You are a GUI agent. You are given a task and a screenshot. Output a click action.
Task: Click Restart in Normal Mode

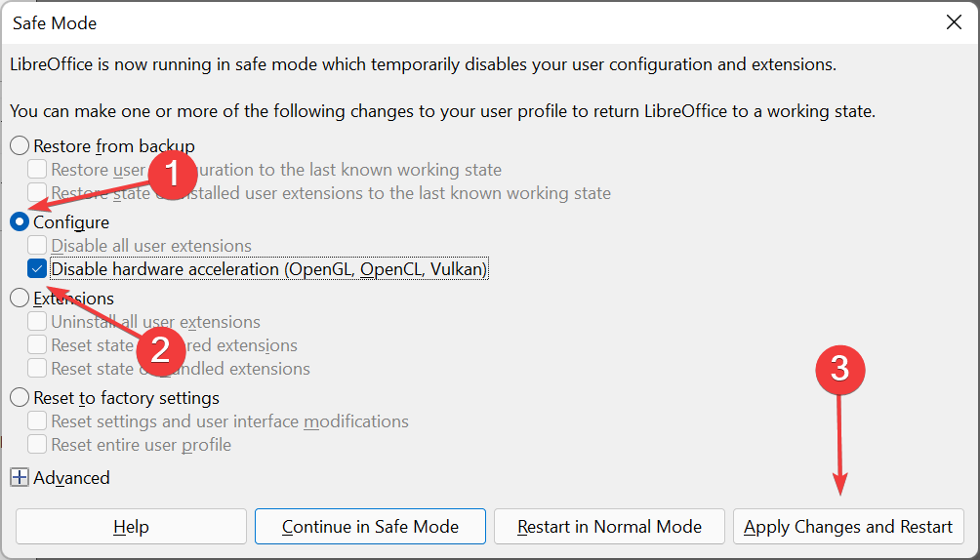click(x=609, y=527)
